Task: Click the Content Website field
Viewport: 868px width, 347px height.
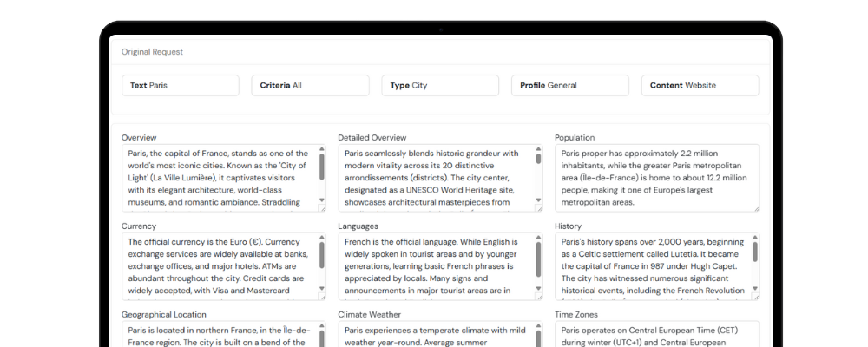Action: click(700, 85)
